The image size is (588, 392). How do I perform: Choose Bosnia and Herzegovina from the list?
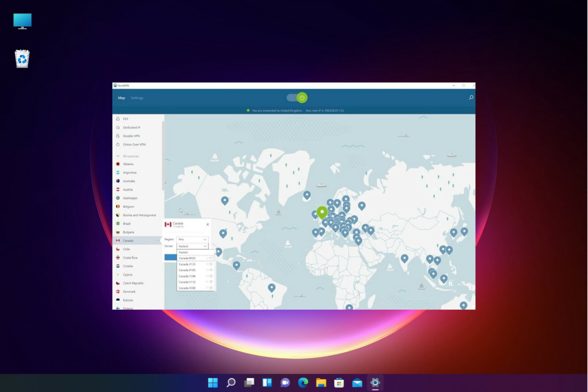pos(138,215)
